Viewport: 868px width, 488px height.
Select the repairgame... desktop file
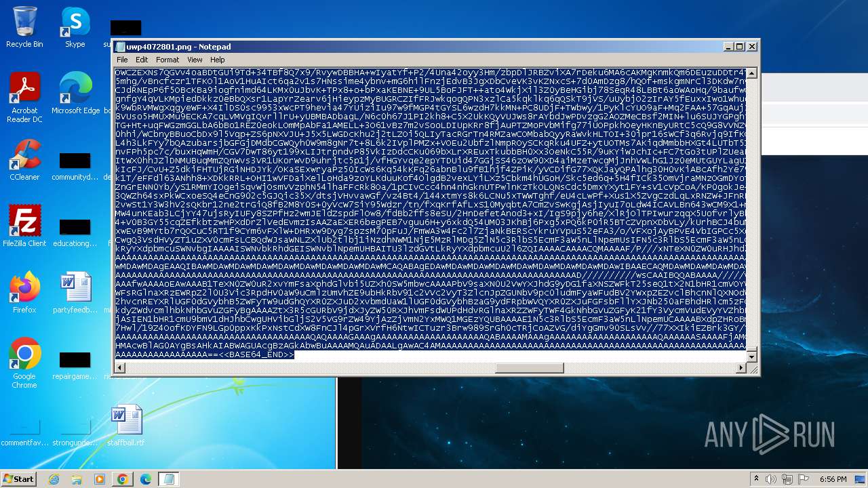point(75,367)
